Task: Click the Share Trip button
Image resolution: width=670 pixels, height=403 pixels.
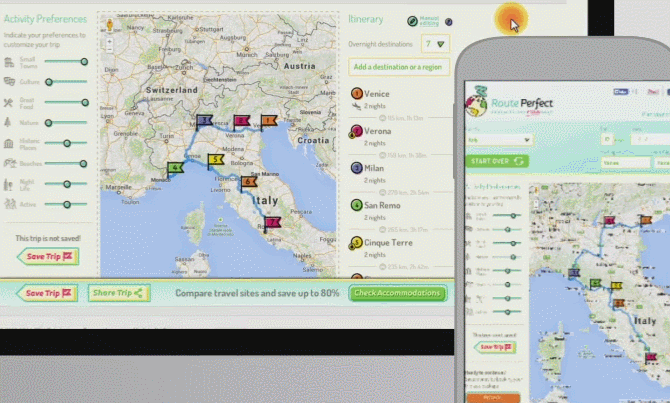Action: 119,293
